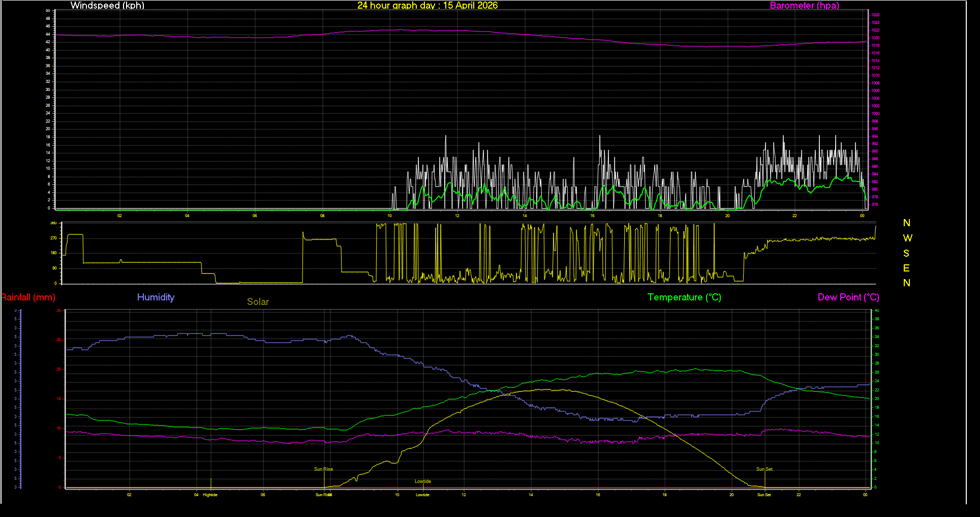Click the Dew Point (°C) legend label
This screenshot has height=517, width=980.
848,297
